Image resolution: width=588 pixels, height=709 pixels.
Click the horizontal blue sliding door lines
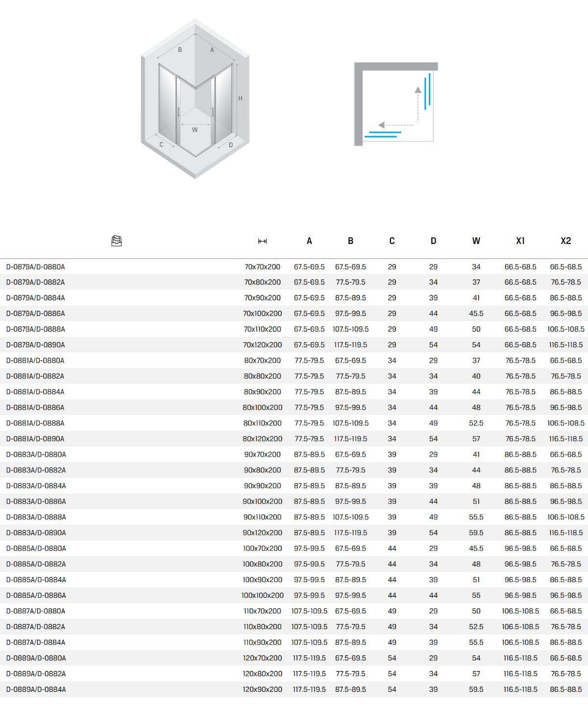click(x=382, y=134)
